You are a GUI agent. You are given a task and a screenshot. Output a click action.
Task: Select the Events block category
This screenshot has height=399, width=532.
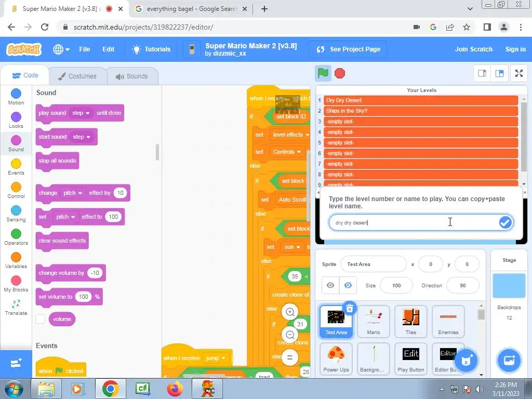(x=16, y=167)
